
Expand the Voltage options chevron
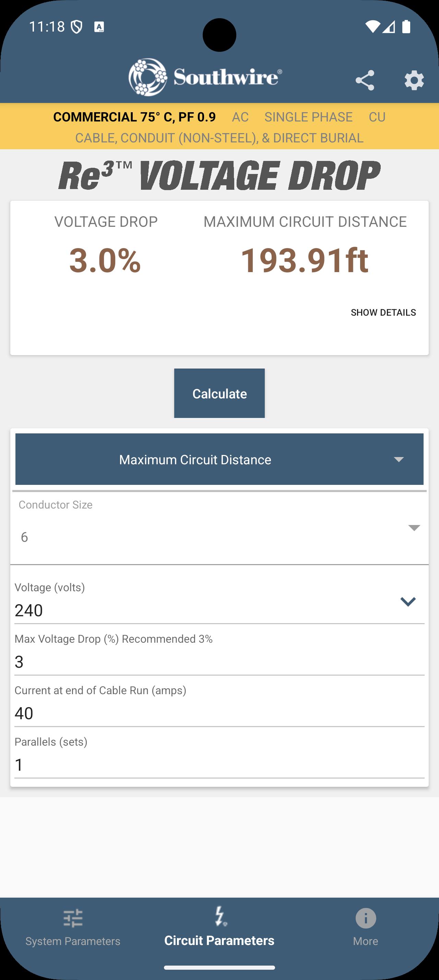click(x=408, y=602)
